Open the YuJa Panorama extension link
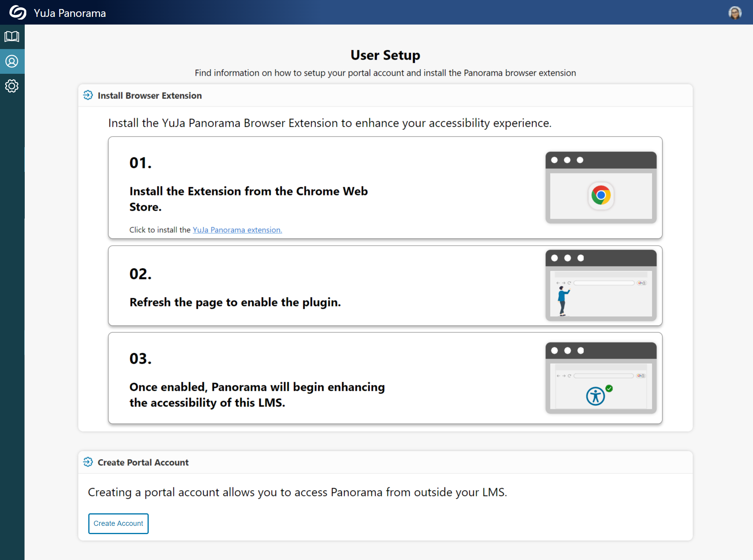The width and height of the screenshot is (753, 560). pyautogui.click(x=237, y=230)
